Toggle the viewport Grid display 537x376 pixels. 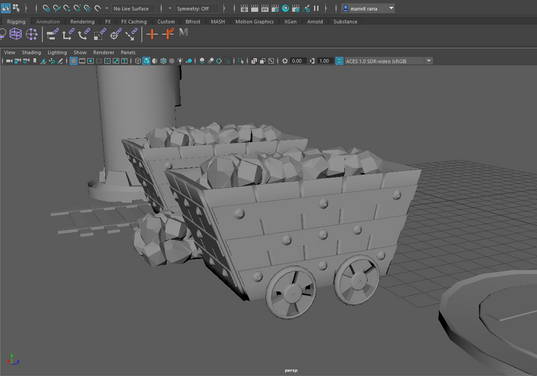point(73,61)
